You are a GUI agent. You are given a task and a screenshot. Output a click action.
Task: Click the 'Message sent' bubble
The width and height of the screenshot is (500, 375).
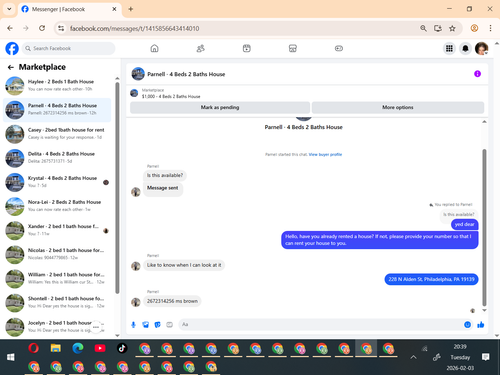163,188
